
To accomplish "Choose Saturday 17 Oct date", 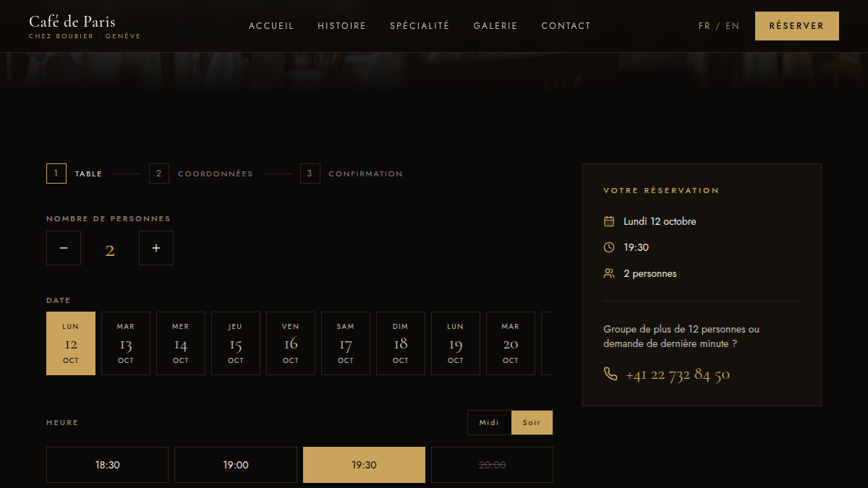I will coord(346,343).
